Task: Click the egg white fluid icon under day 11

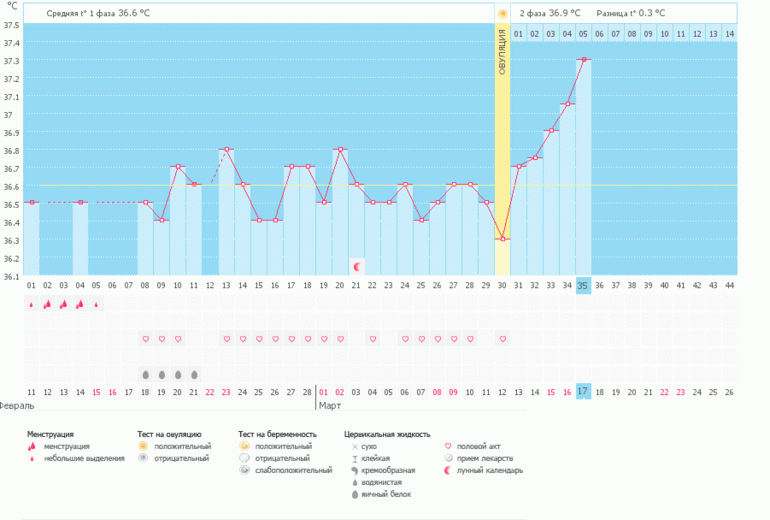Action: point(194,374)
